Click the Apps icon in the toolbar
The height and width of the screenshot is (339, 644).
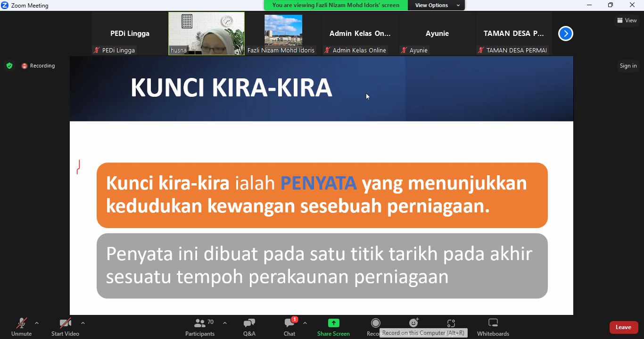[451, 323]
